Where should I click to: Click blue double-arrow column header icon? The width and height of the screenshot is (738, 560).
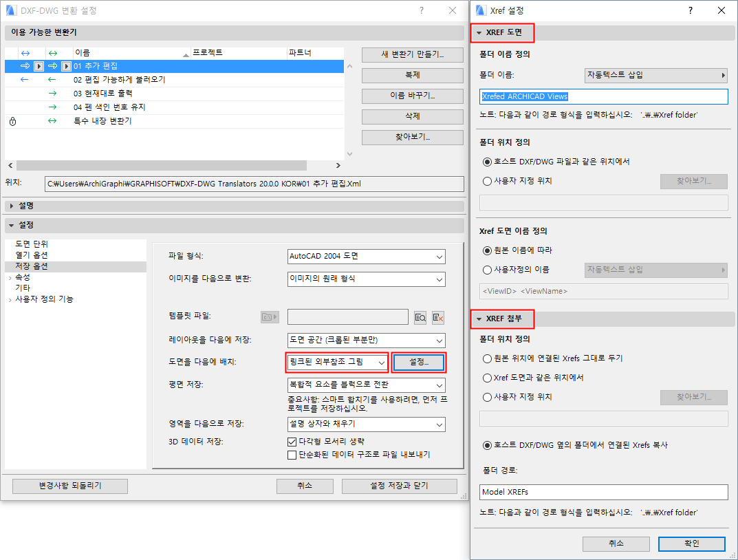click(x=25, y=53)
